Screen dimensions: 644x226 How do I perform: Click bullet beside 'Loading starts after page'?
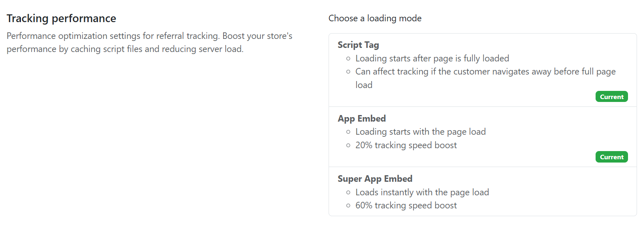coord(348,59)
